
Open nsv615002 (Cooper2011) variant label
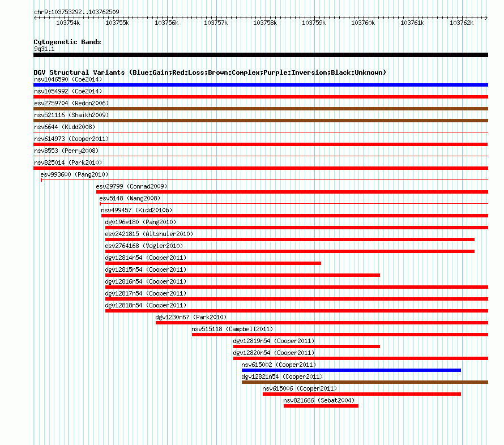click(x=279, y=365)
